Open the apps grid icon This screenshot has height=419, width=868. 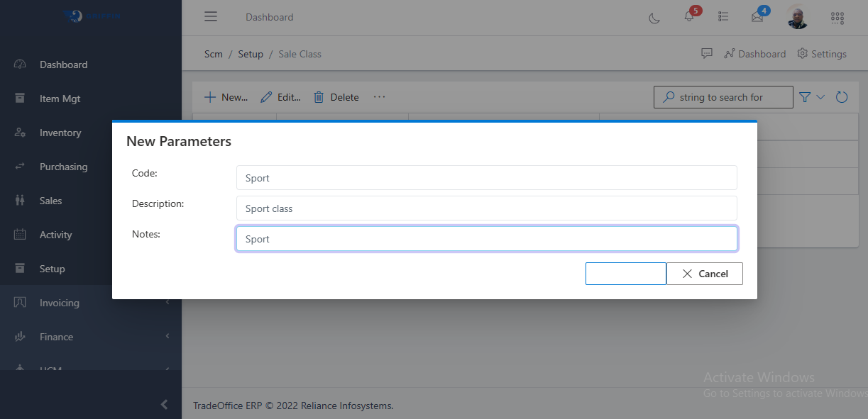coord(837,17)
